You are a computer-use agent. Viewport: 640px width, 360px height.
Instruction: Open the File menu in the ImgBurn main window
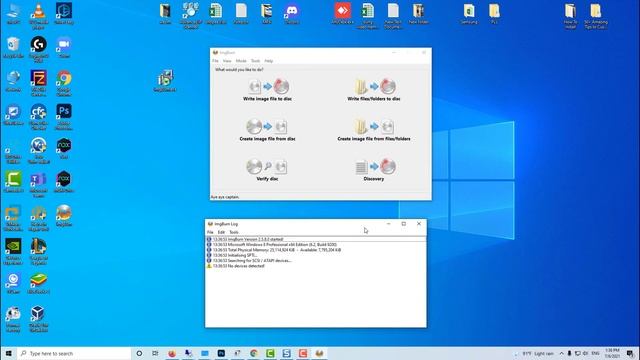coord(215,61)
